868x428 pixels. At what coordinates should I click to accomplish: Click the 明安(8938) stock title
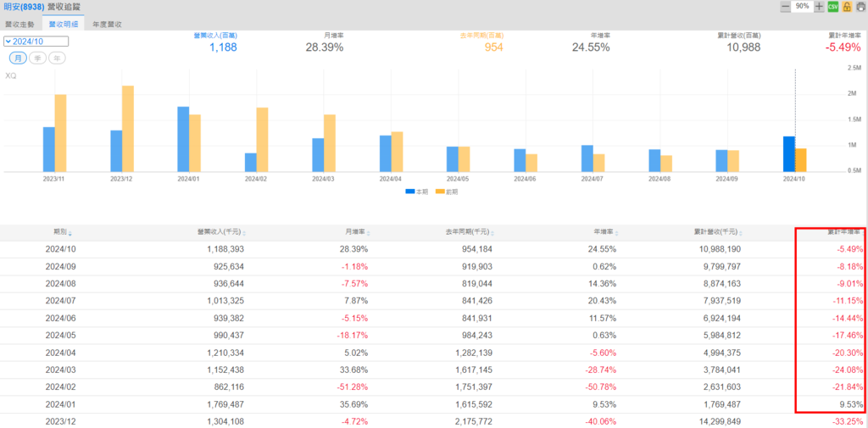25,7
